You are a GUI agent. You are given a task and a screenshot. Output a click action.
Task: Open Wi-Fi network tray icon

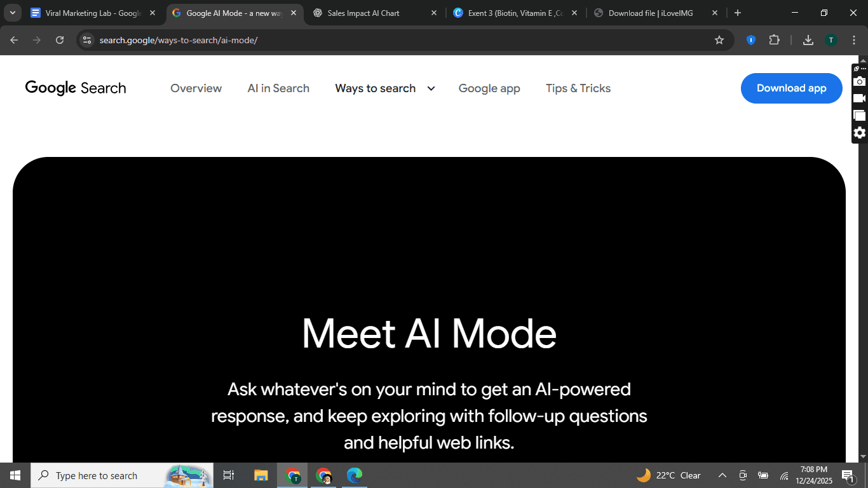784,475
